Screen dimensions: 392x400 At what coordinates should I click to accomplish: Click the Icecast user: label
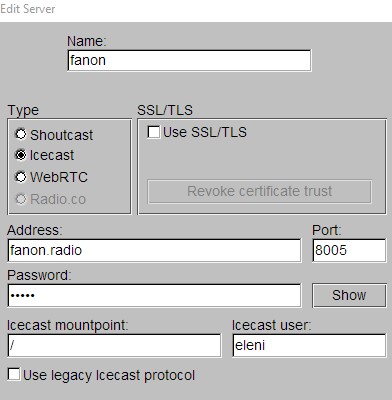click(271, 325)
